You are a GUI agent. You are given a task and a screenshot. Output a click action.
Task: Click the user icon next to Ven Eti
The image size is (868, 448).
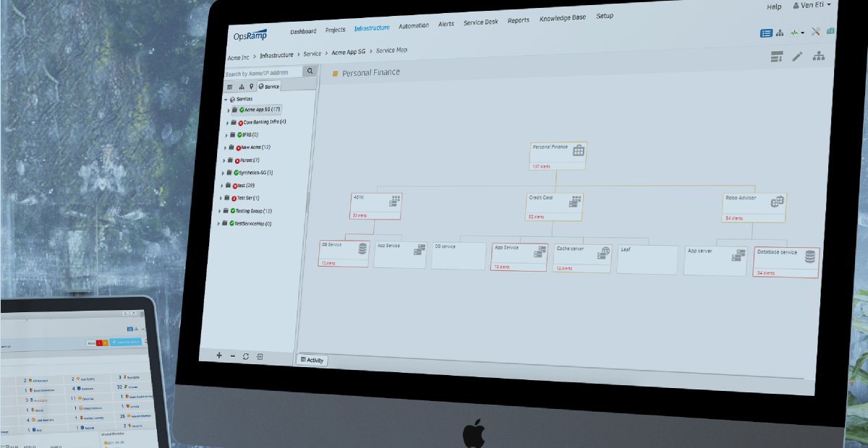pyautogui.click(x=796, y=6)
